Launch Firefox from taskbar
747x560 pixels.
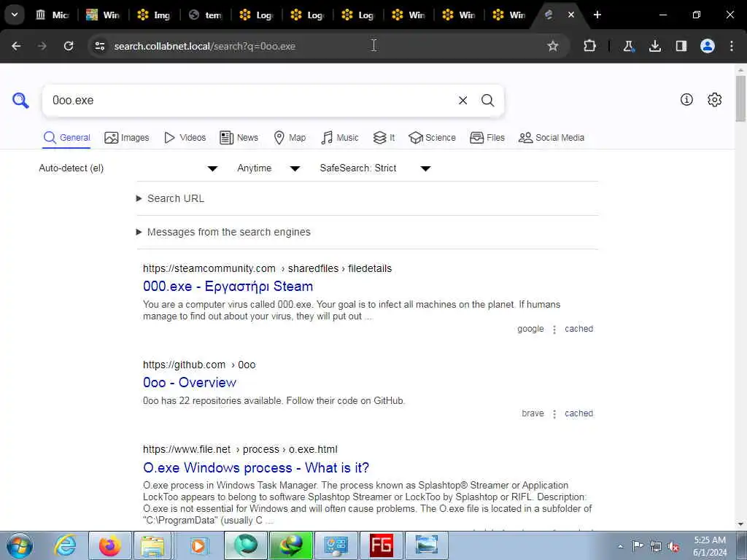pos(110,545)
